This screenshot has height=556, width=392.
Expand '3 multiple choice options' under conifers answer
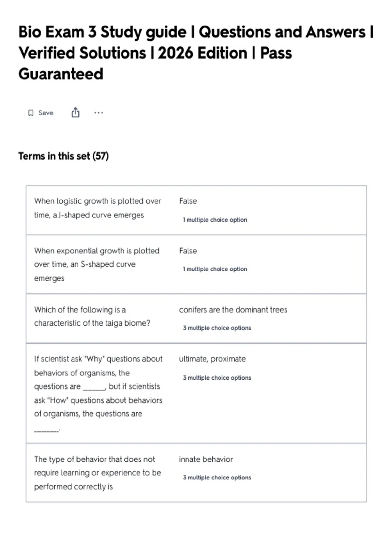point(217,328)
